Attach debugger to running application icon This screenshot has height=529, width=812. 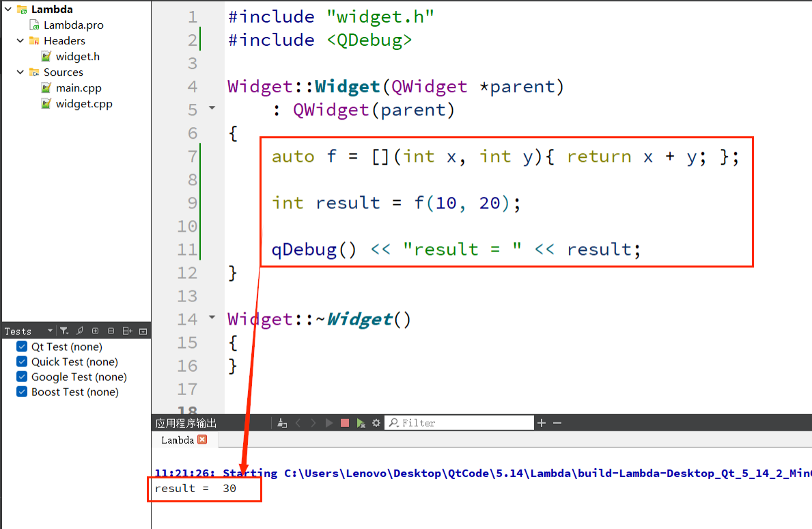click(361, 423)
